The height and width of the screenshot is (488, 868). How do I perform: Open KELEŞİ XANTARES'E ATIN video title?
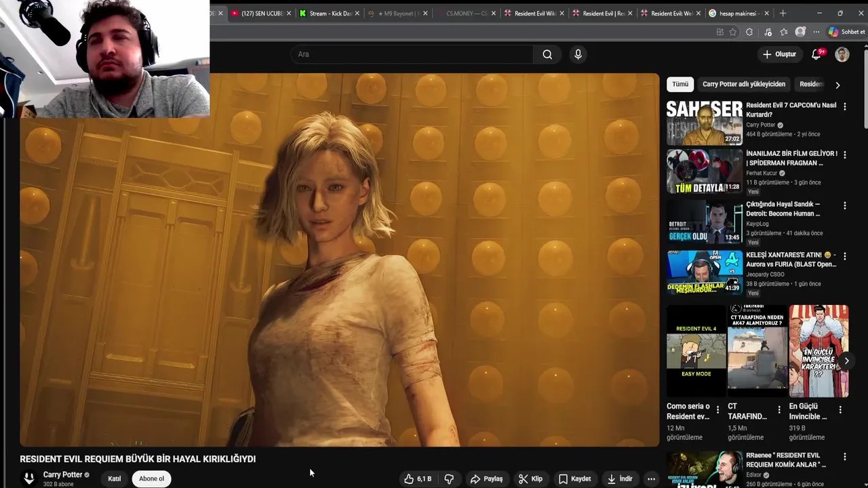point(791,260)
